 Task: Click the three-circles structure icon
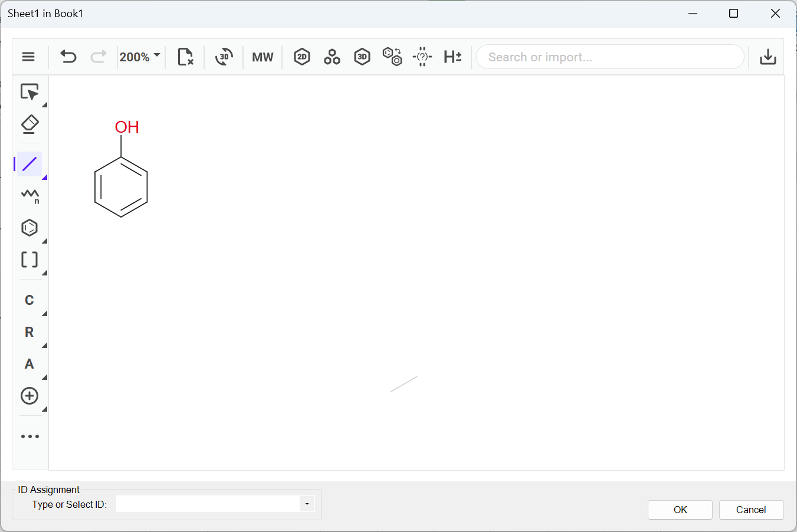pyautogui.click(x=332, y=57)
